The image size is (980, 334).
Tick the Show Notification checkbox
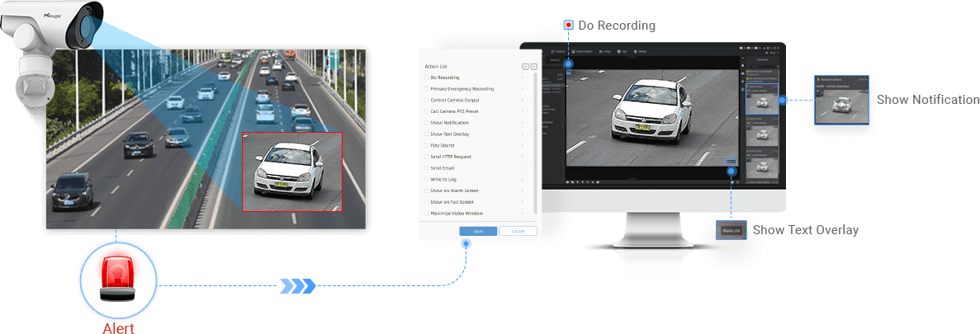426,122
